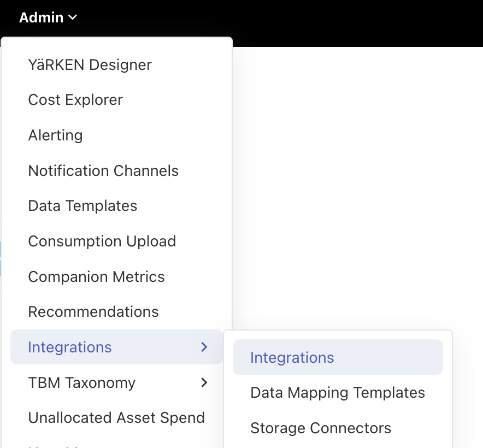483x448 pixels.
Task: Expand the TBM Taxonomy submenu entry
Action: click(x=82, y=382)
